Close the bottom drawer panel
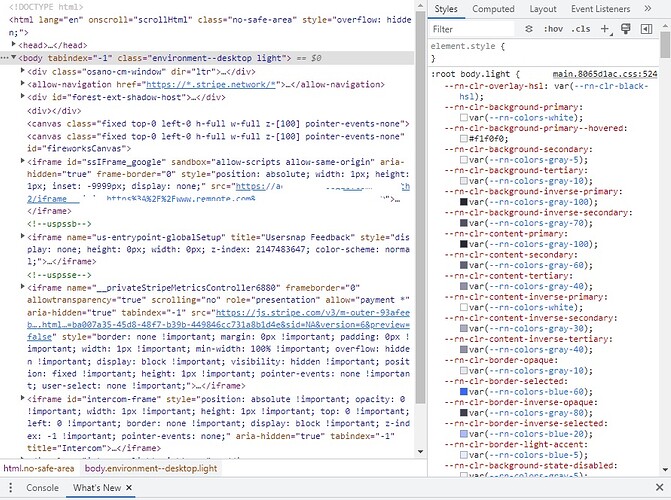Image resolution: width=671 pixels, height=500 pixels. click(659, 487)
